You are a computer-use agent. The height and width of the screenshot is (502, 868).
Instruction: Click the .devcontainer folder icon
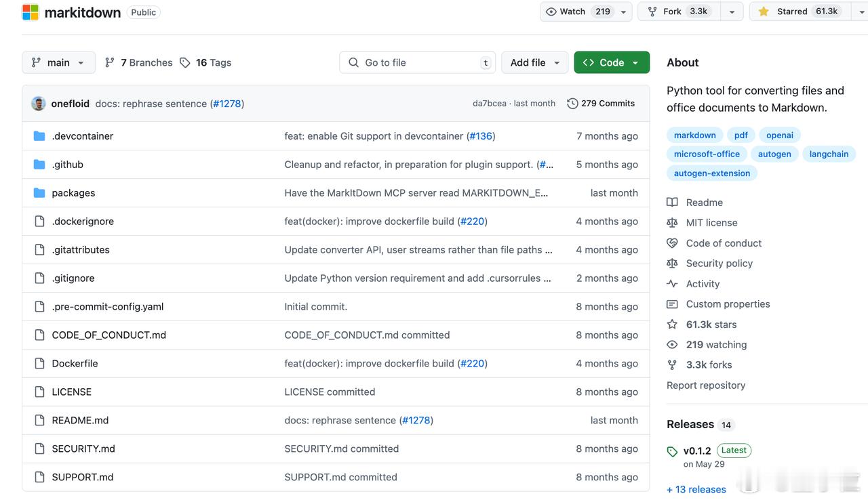tap(39, 136)
